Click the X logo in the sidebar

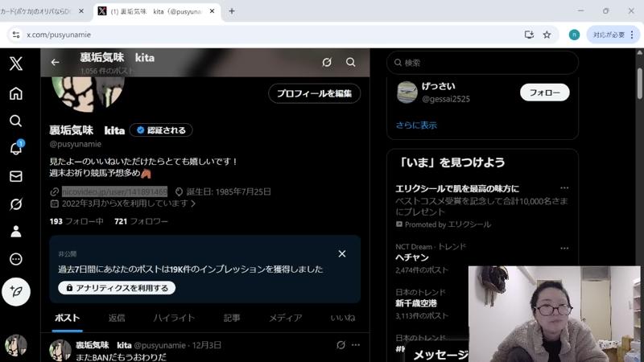click(16, 64)
